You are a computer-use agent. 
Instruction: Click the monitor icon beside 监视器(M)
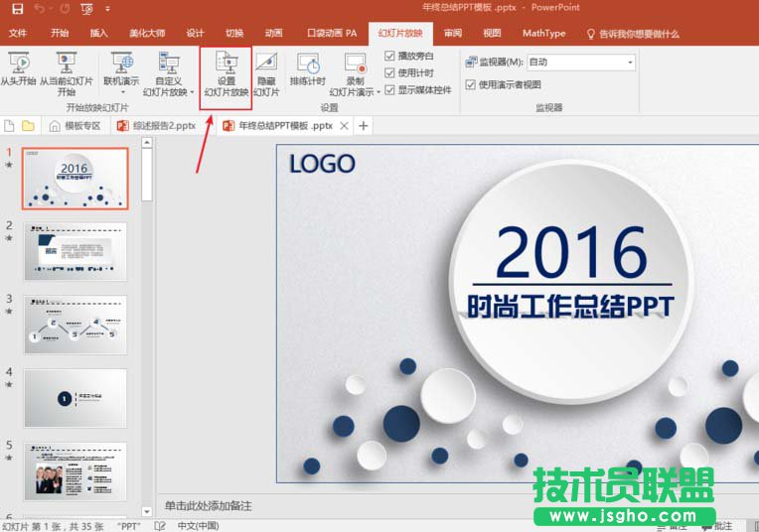(x=471, y=62)
